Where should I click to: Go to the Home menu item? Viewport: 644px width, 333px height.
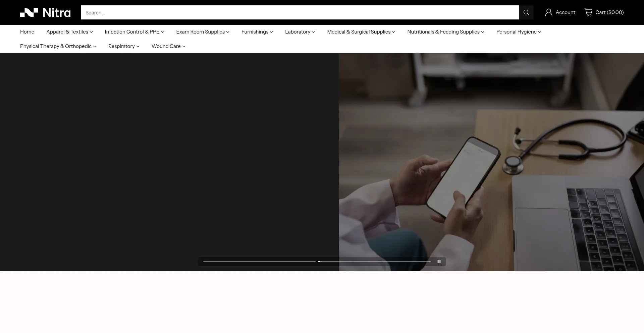tap(27, 32)
